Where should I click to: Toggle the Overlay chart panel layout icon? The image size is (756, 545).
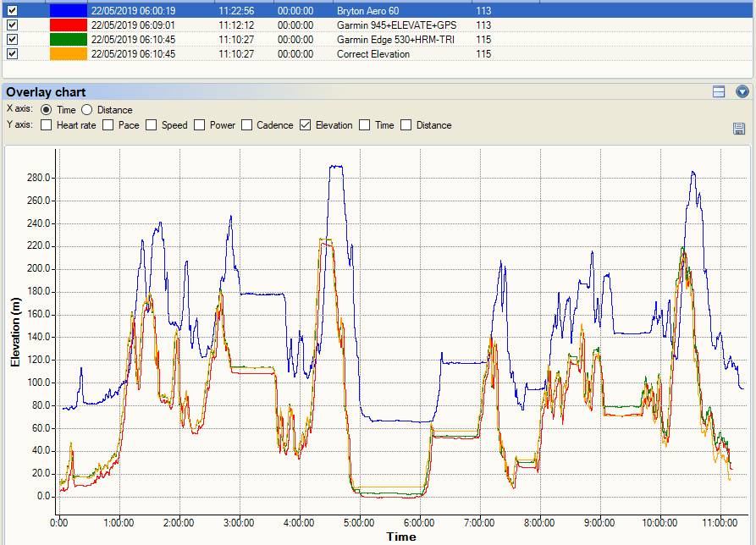(x=719, y=91)
